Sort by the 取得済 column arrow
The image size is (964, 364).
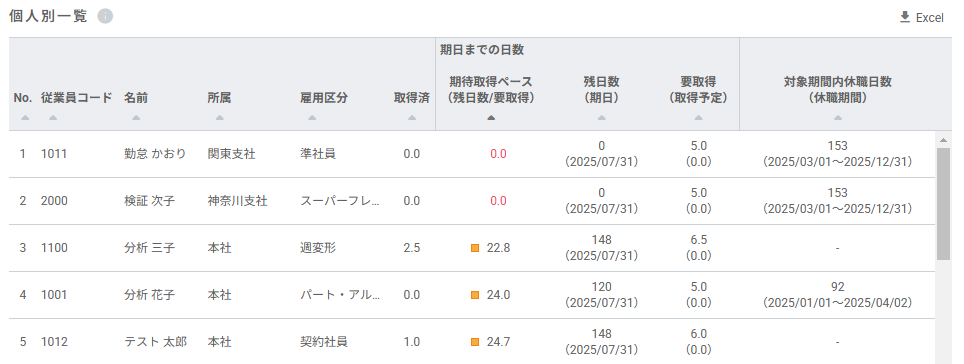pyautogui.click(x=412, y=117)
